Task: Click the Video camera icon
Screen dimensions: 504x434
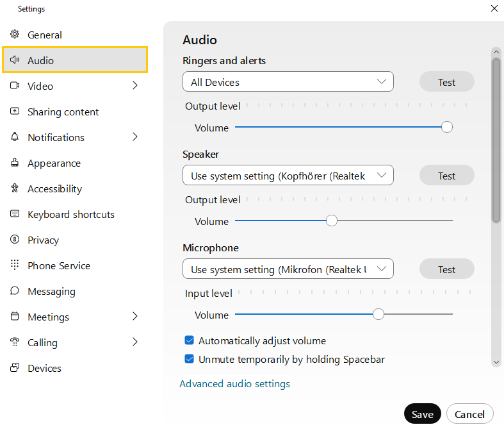Action: coord(15,86)
